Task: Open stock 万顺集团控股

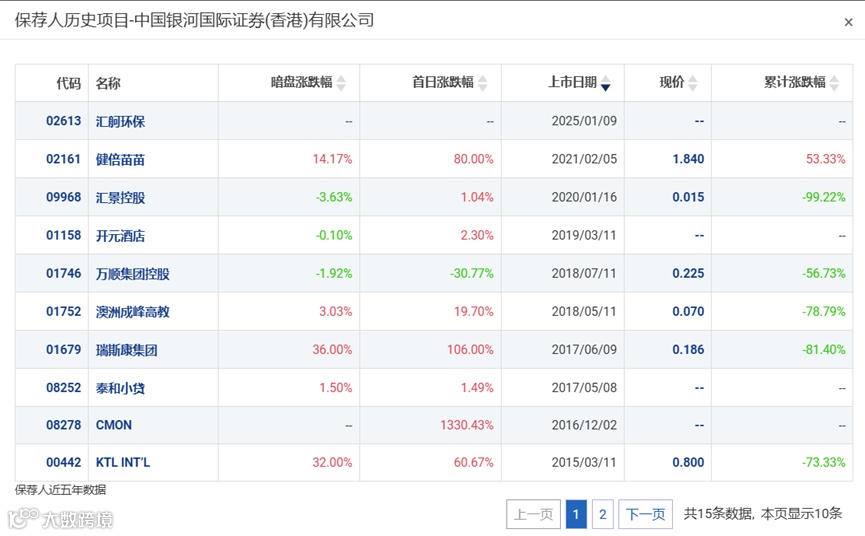Action: 132,273
